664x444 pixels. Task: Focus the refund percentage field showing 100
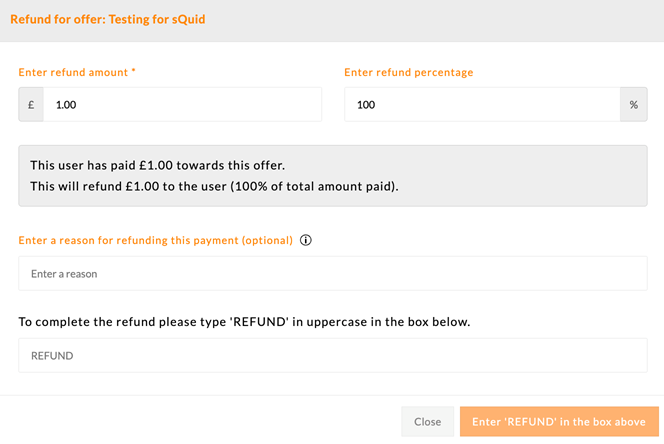pyautogui.click(x=482, y=105)
